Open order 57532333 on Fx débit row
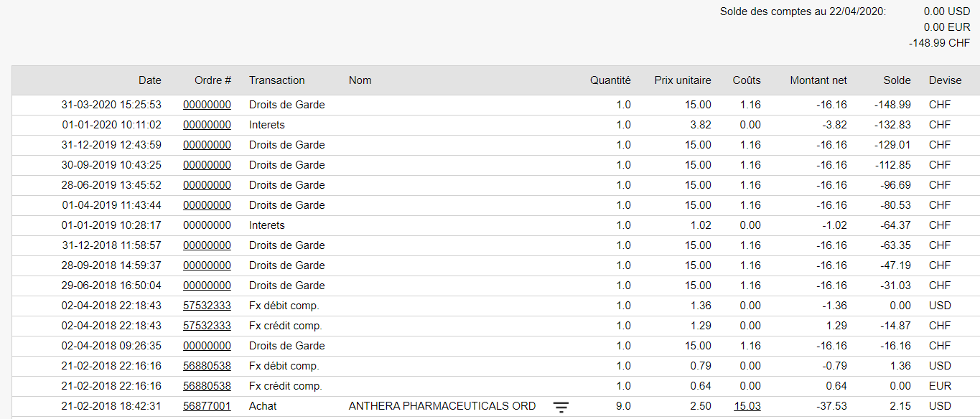The width and height of the screenshot is (980, 419). click(207, 306)
